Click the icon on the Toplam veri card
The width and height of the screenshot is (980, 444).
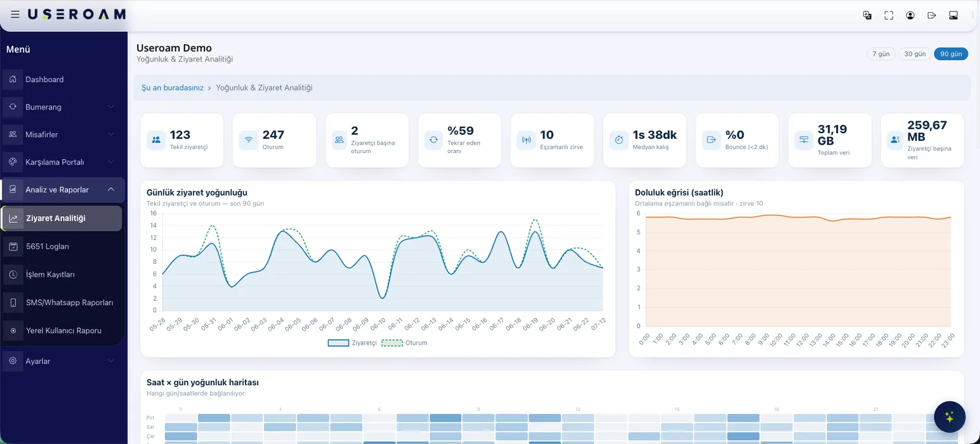804,140
